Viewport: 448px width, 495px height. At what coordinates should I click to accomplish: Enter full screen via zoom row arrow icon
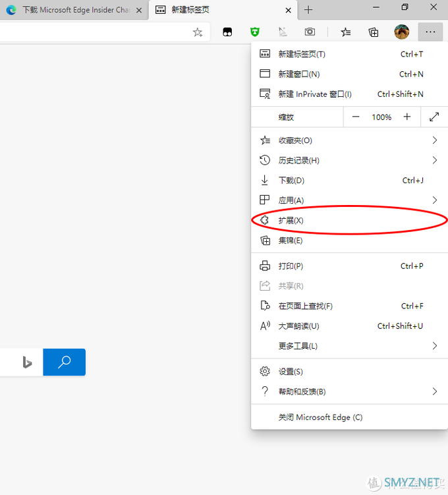click(434, 117)
